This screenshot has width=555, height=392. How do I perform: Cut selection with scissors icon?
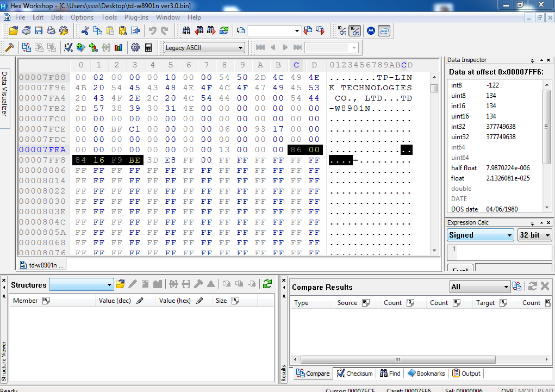tap(85, 31)
